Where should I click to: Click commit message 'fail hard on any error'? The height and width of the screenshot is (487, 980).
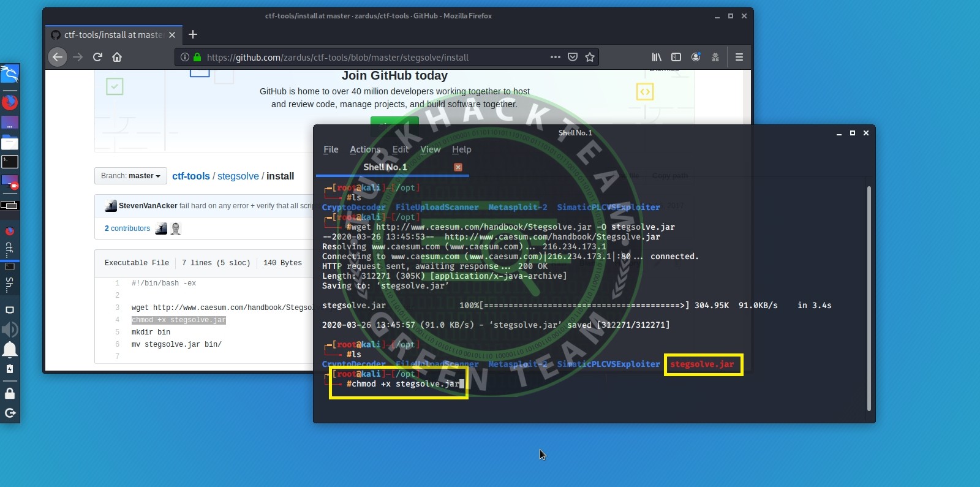(246, 206)
